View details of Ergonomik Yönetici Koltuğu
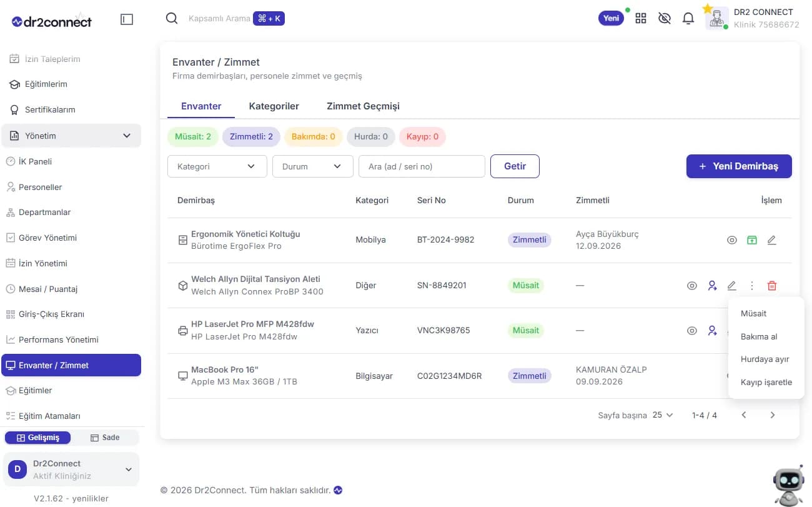Viewport: 812px width, 507px height. click(x=732, y=240)
